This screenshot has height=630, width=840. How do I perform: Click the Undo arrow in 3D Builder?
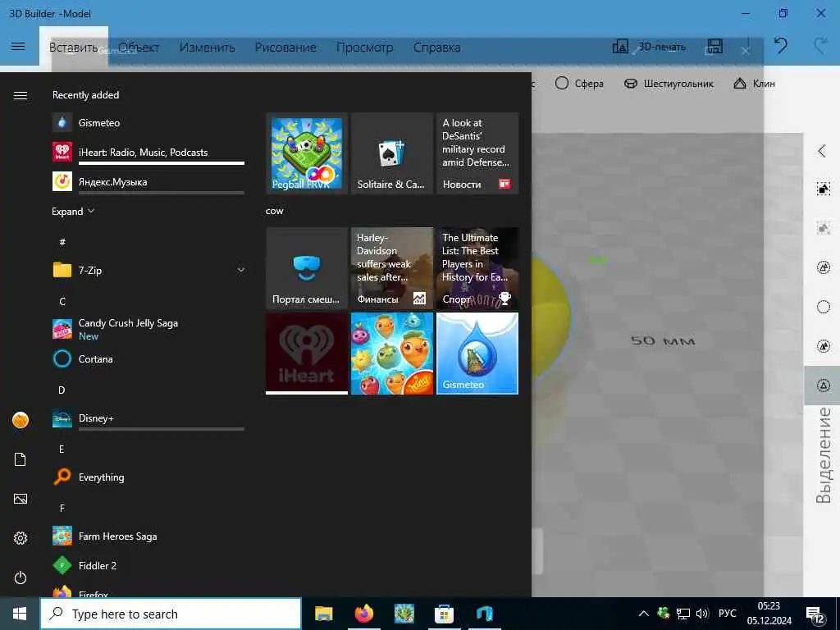(x=781, y=46)
